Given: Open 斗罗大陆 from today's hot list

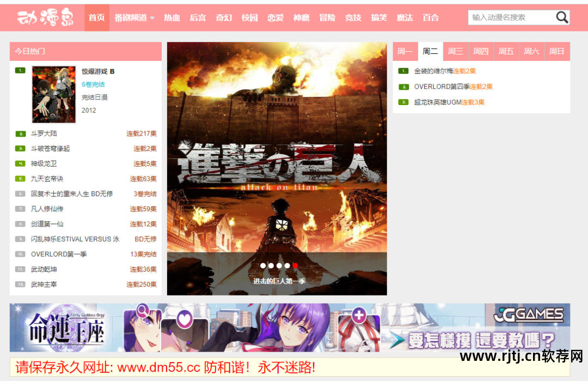Looking at the screenshot, I should pyautogui.click(x=44, y=133).
